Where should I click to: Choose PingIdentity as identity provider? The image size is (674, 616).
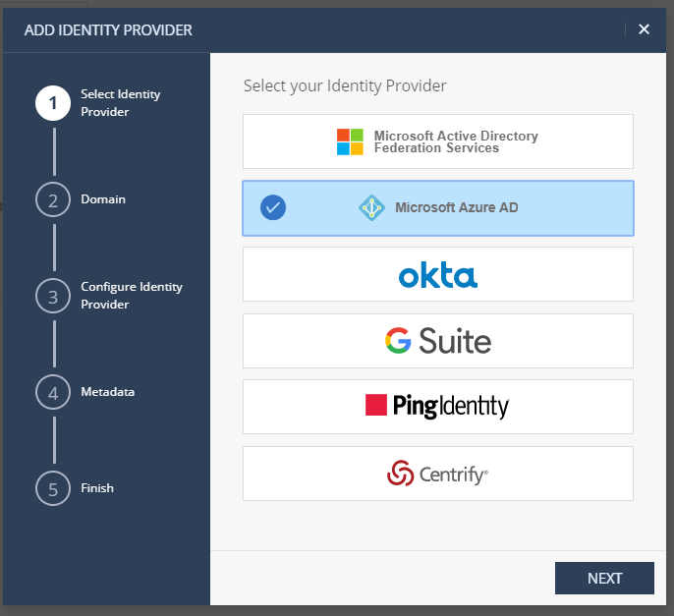(x=437, y=407)
